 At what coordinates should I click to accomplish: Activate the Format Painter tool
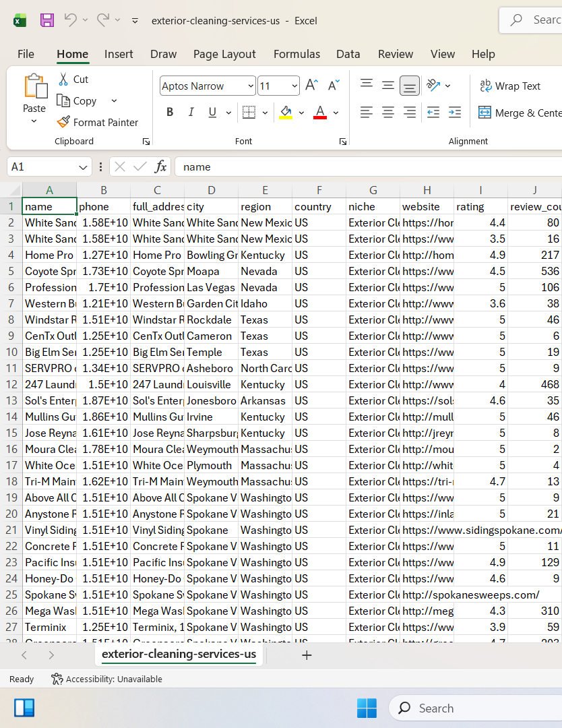(98, 122)
